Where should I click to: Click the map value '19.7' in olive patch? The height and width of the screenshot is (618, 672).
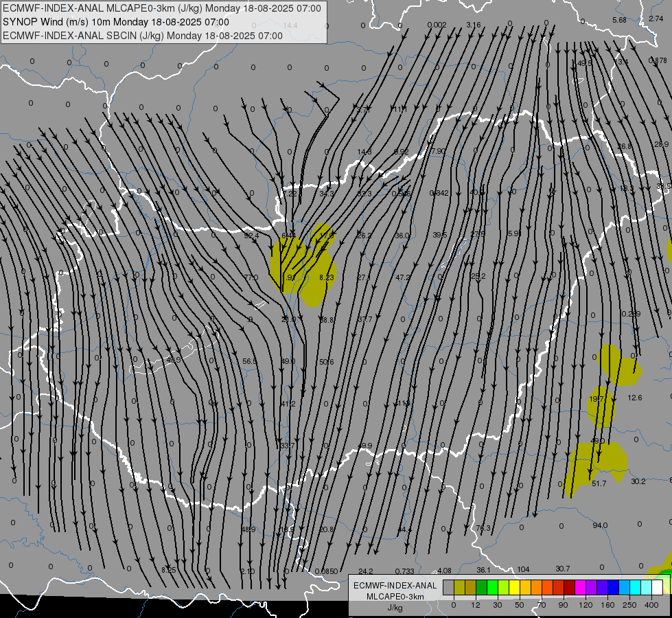596,399
